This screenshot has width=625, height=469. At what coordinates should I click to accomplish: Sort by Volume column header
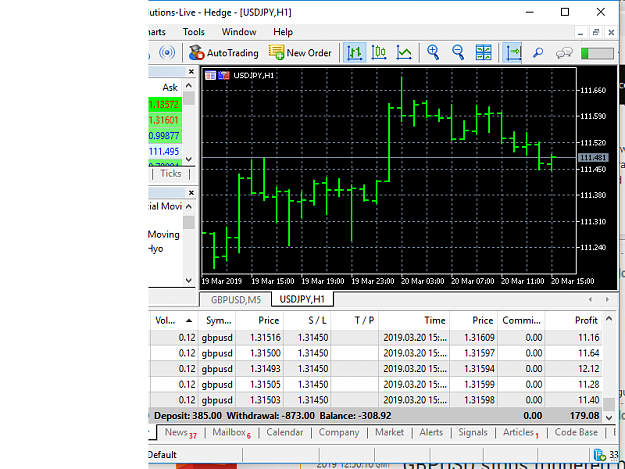coord(173,320)
